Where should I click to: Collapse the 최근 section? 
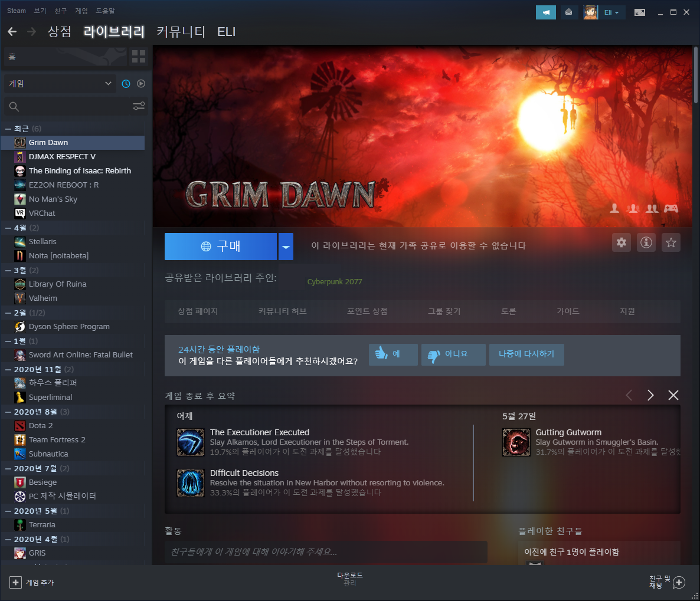(x=8, y=129)
